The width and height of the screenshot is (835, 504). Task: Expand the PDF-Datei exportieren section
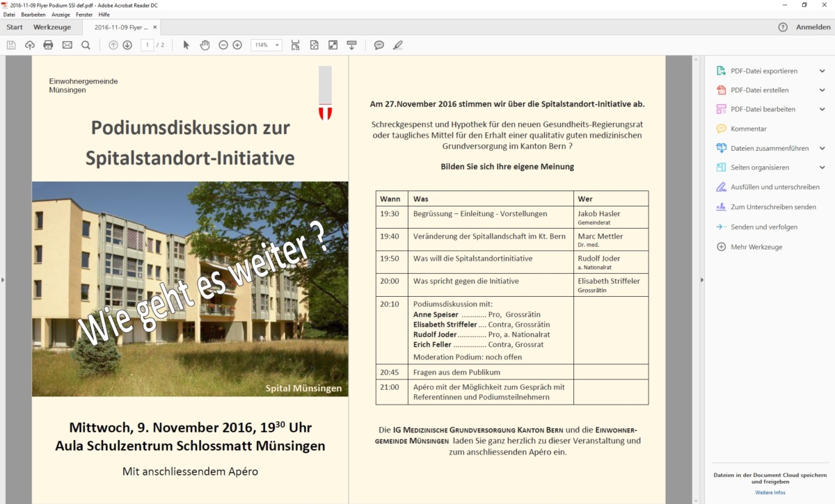click(822, 71)
